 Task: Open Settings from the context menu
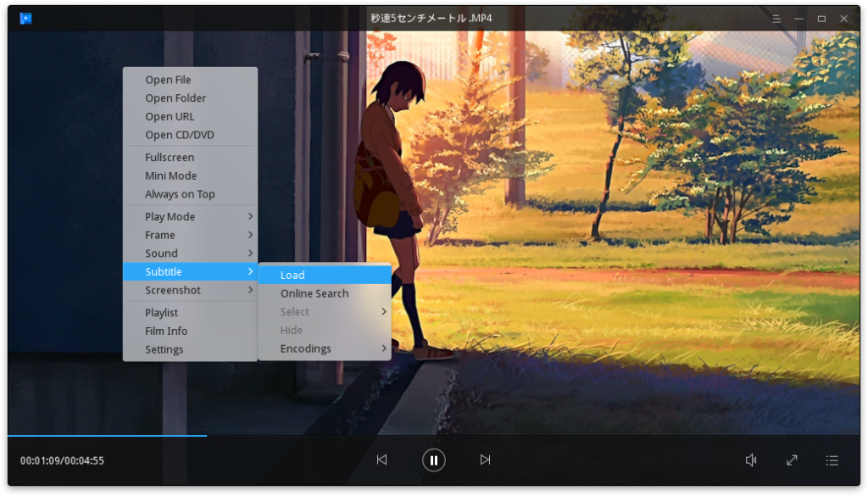164,348
